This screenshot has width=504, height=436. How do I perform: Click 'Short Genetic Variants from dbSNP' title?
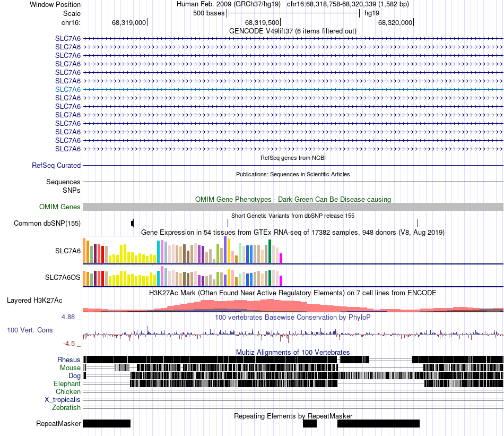coord(293,216)
